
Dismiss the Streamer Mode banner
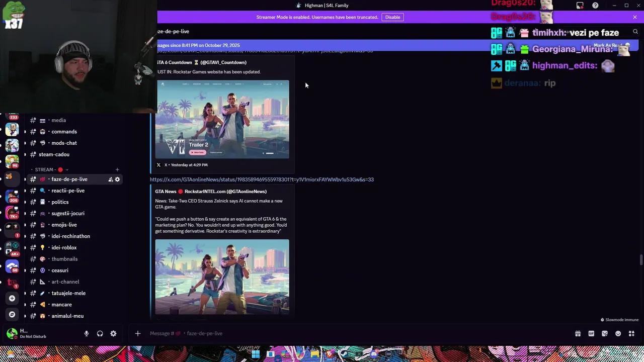[635, 17]
